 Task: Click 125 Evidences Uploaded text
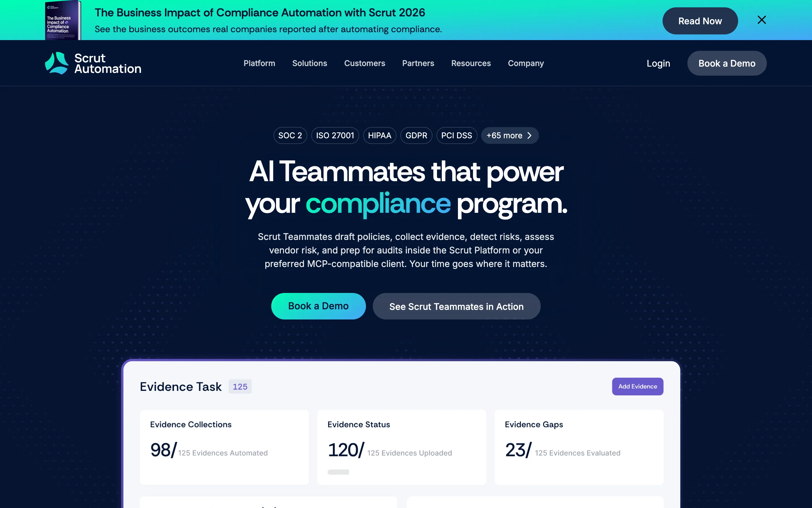(409, 453)
